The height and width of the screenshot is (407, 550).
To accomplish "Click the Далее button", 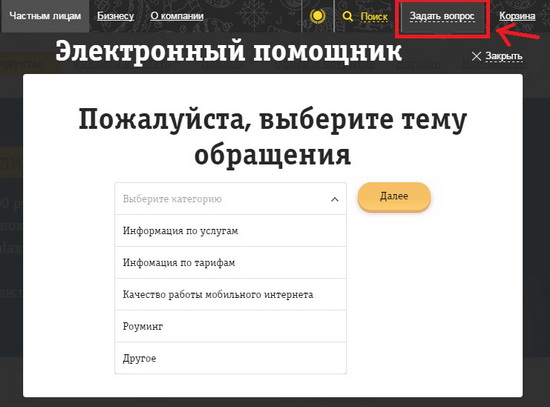I will coord(394,196).
